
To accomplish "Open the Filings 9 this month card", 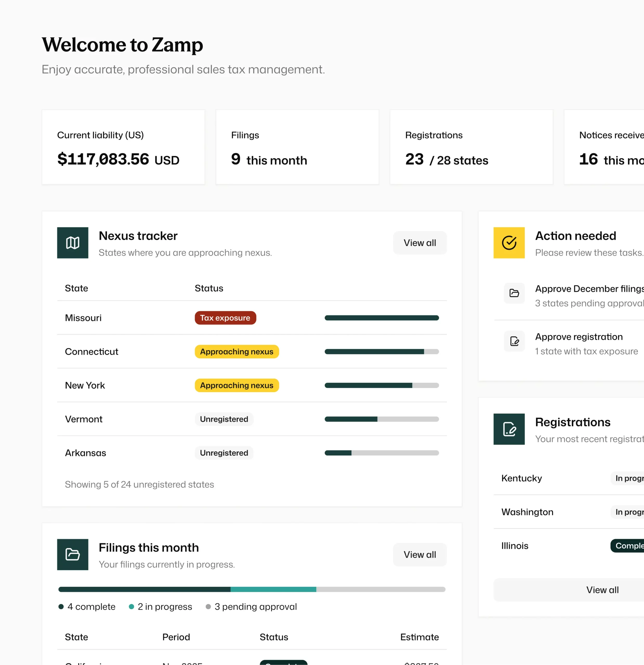I will tap(297, 147).
